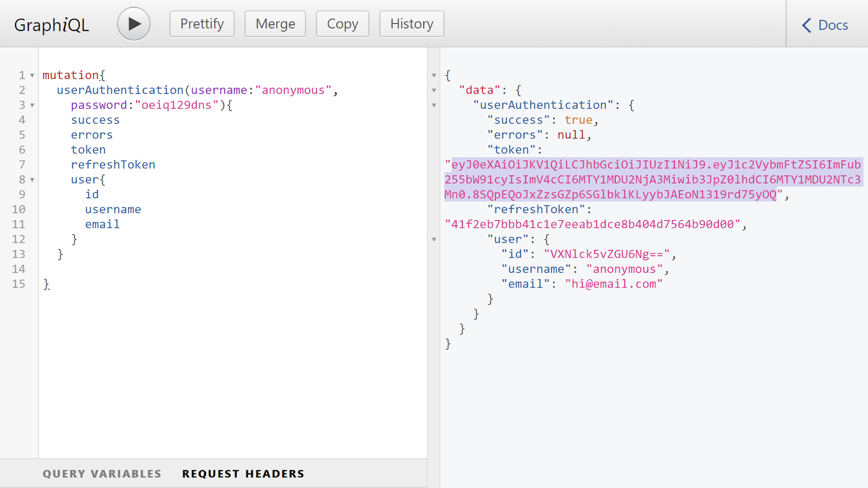Viewport: 868px width, 488px height.
Task: Open the History panel
Action: click(x=411, y=24)
